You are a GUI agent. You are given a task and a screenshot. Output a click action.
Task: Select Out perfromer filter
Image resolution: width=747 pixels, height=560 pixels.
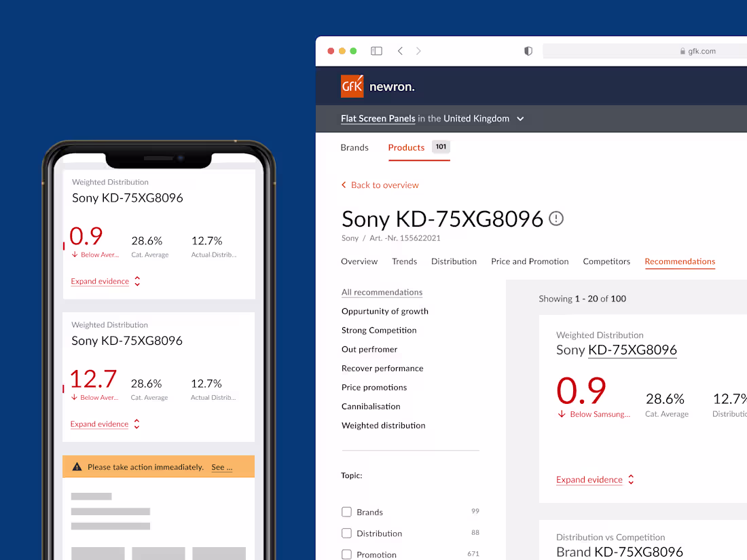[x=369, y=350]
